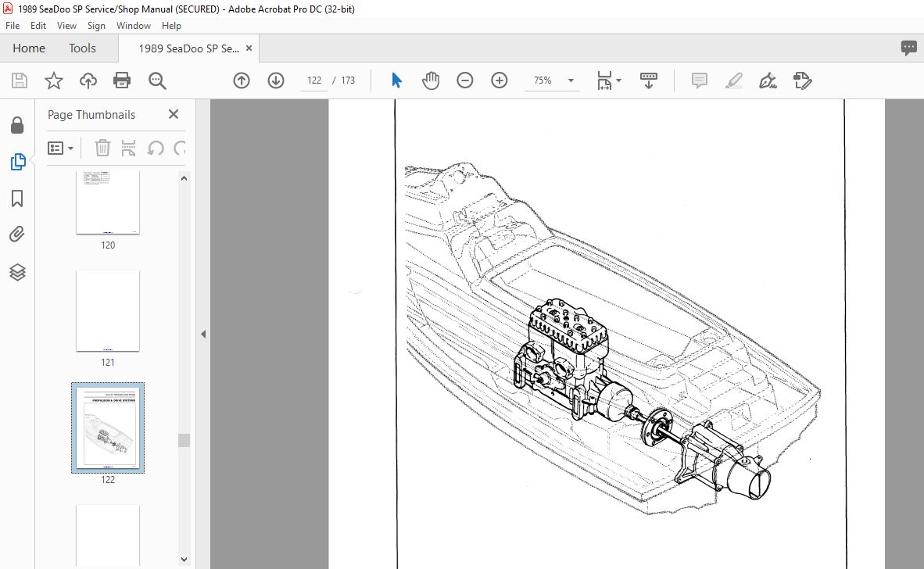Select page 120 thumbnail
924x569 pixels.
[108, 203]
